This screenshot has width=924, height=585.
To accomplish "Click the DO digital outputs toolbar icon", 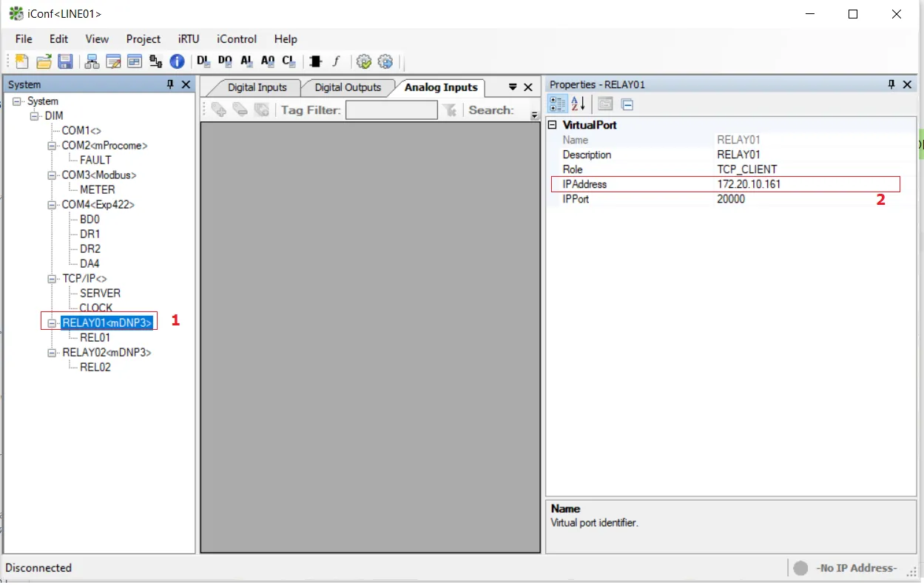I will [225, 61].
